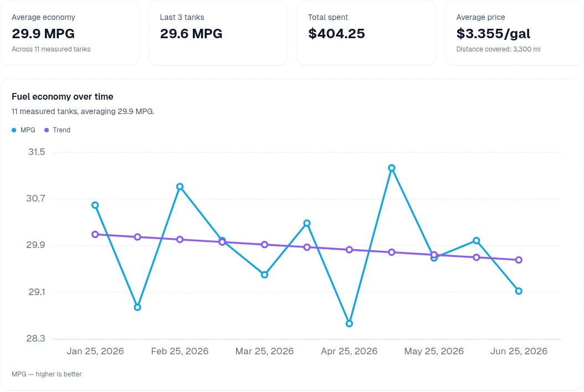The height and width of the screenshot is (392, 584).
Task: Click the blue MPG point above Mar 25, 2026
Action: point(264,275)
